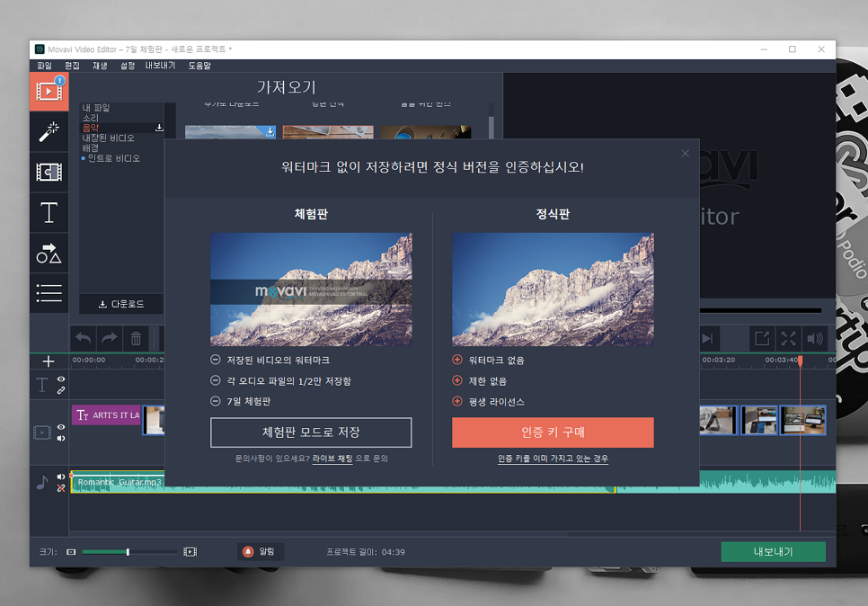Screen dimensions: 868x606
Task: Click download icon beside 음악 row
Action: pos(159,128)
